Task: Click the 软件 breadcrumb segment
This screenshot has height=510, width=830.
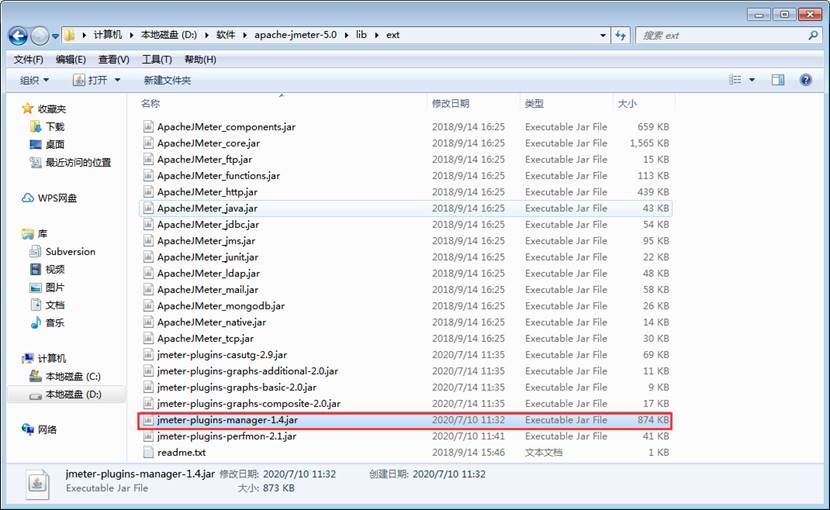Action: tap(225, 35)
